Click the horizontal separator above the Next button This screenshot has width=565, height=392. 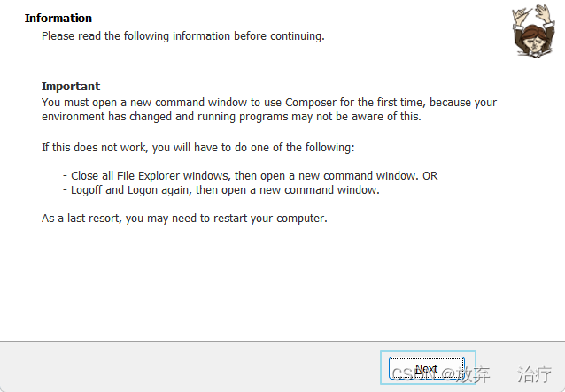click(x=282, y=341)
